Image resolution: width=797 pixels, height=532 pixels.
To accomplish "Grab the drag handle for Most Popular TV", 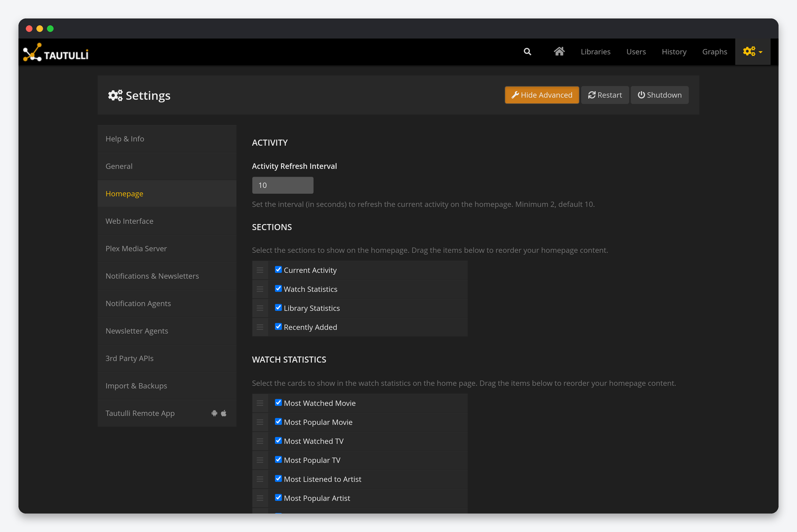I will [260, 460].
